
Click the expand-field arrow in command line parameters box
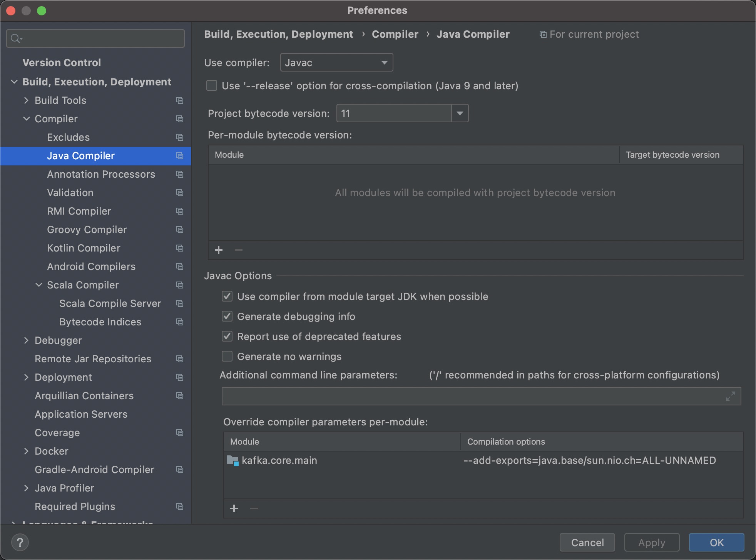point(730,396)
